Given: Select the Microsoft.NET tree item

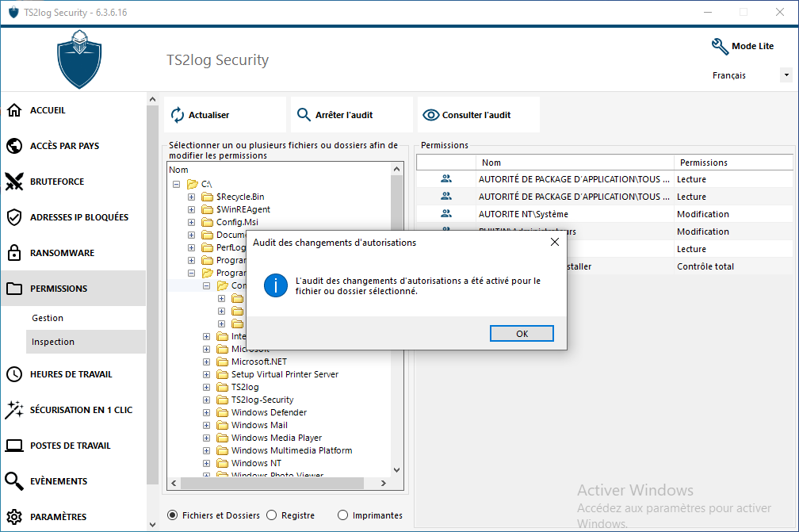Looking at the screenshot, I should pos(259,362).
